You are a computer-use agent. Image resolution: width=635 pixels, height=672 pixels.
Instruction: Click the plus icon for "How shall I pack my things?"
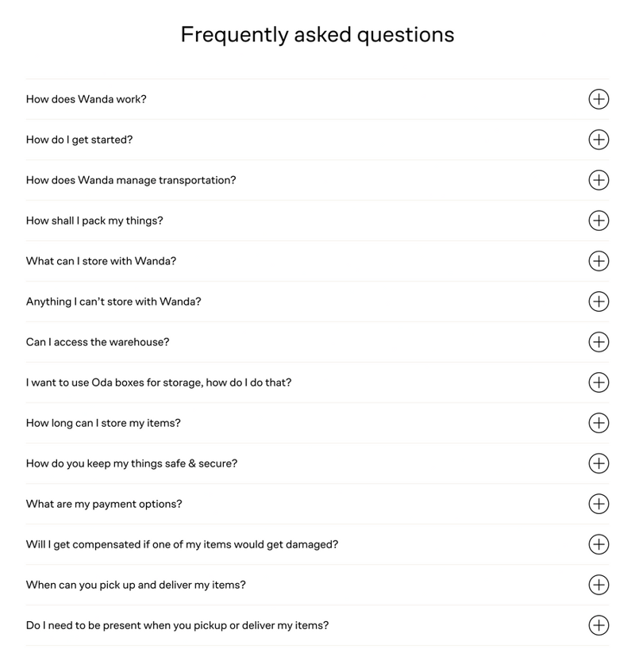[x=598, y=221]
